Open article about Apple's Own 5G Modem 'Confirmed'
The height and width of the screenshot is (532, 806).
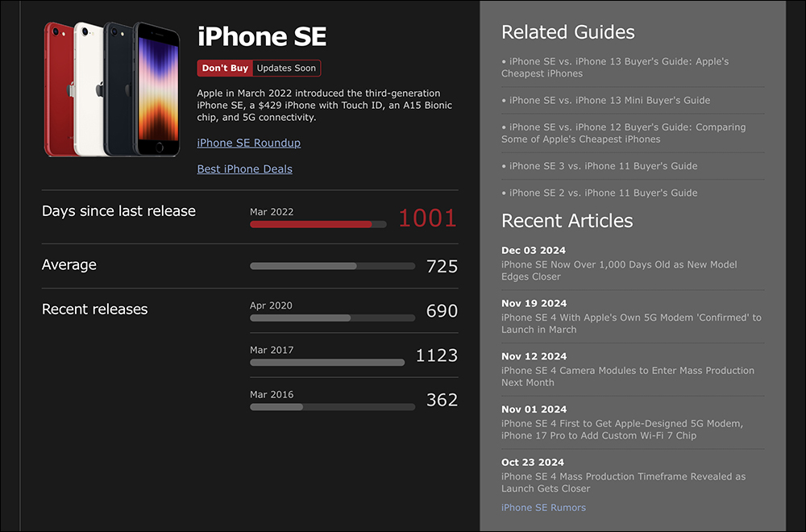point(631,323)
